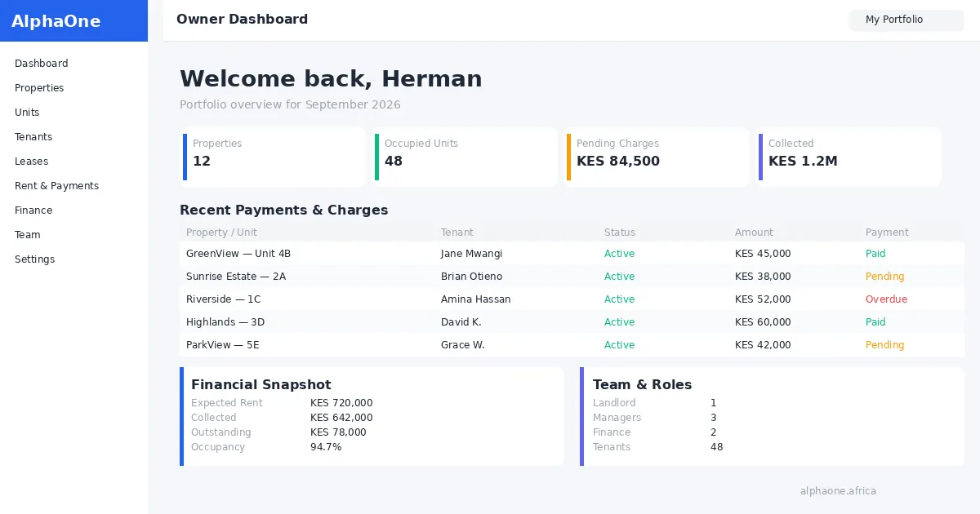The width and height of the screenshot is (980, 514).
Task: Click tenant David K.
Action: click(x=461, y=322)
